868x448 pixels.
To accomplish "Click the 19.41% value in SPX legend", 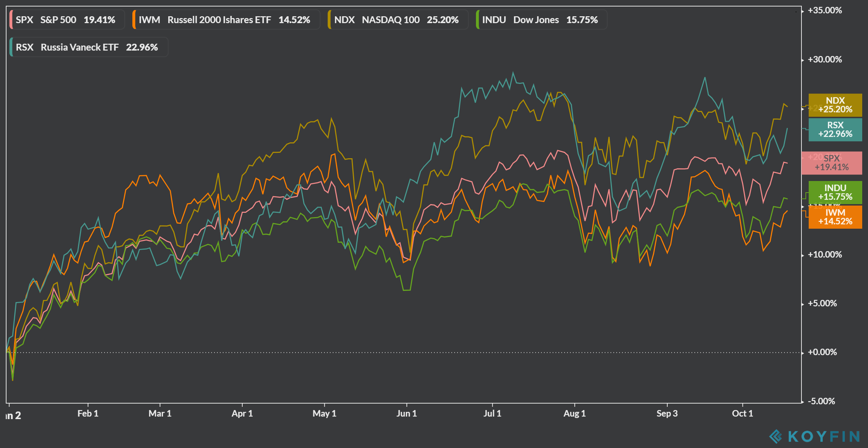I will (99, 20).
